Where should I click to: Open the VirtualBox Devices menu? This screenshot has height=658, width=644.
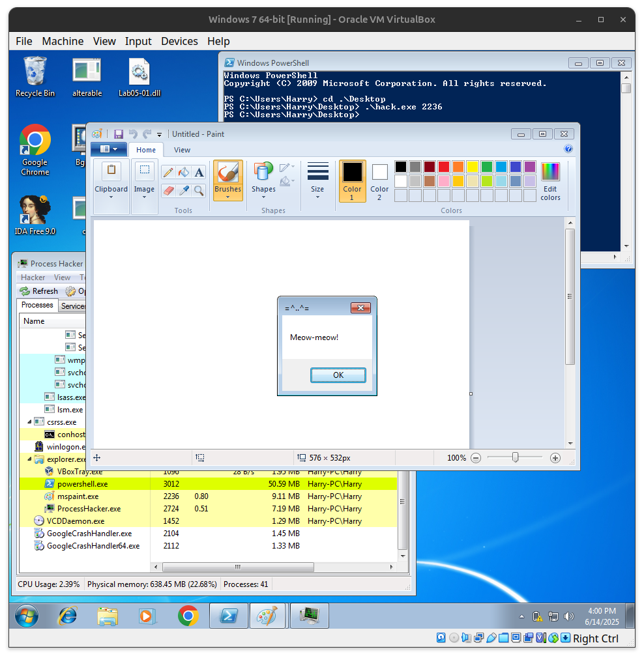[x=179, y=41]
